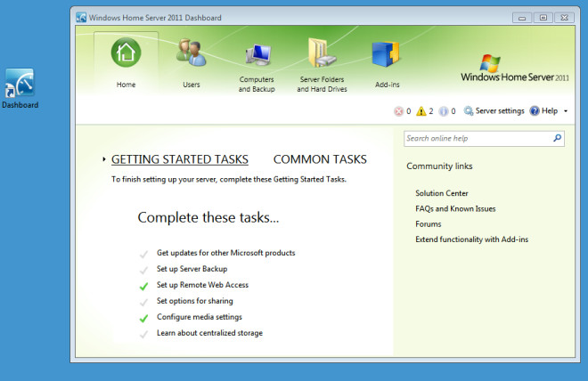Click the critical alerts count 0
Screen dimensions: 588x381
(408, 111)
